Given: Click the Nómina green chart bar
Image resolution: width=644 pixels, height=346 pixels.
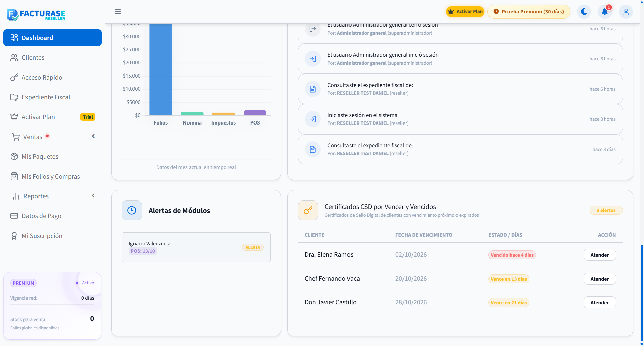Looking at the screenshot, I should (192, 114).
